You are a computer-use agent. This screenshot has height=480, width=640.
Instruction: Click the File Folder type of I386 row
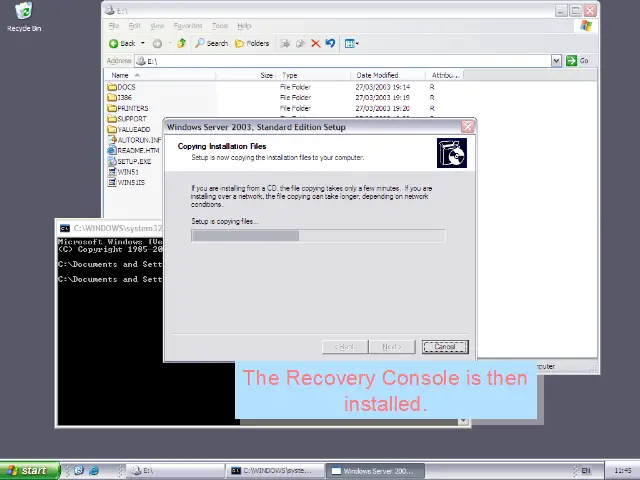tap(296, 98)
